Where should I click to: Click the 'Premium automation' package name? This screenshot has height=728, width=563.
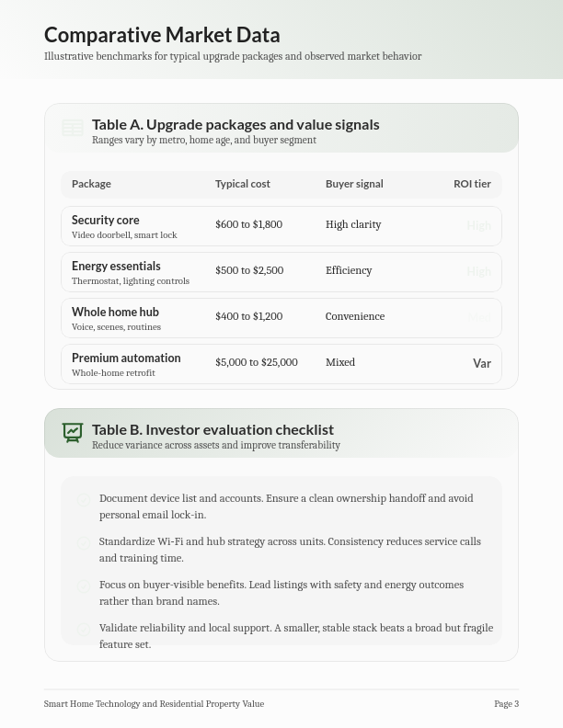click(x=126, y=358)
